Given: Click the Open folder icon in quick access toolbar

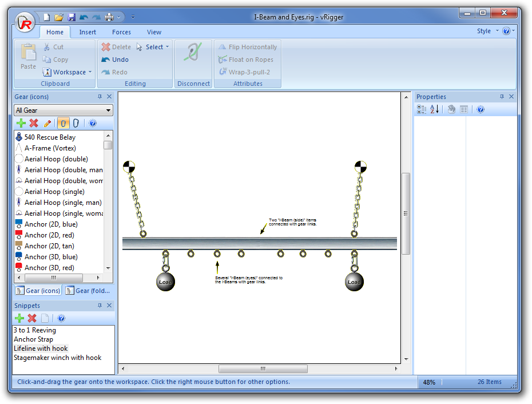Looking at the screenshot, I should pyautogui.click(x=59, y=17).
